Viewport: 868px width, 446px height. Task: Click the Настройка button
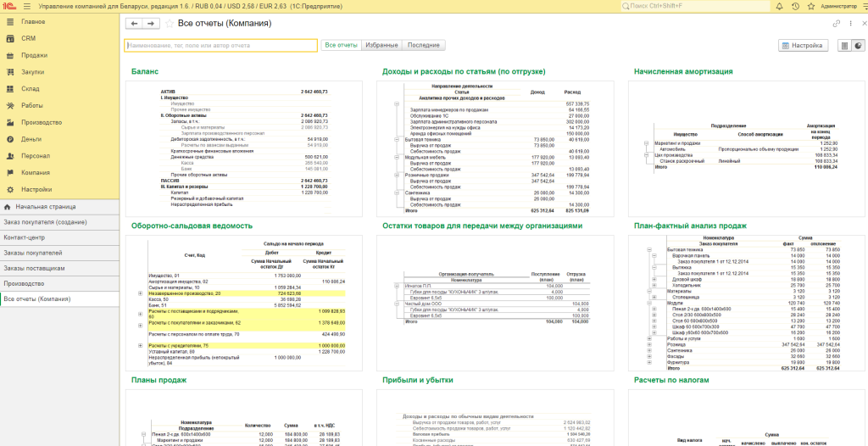click(x=803, y=46)
